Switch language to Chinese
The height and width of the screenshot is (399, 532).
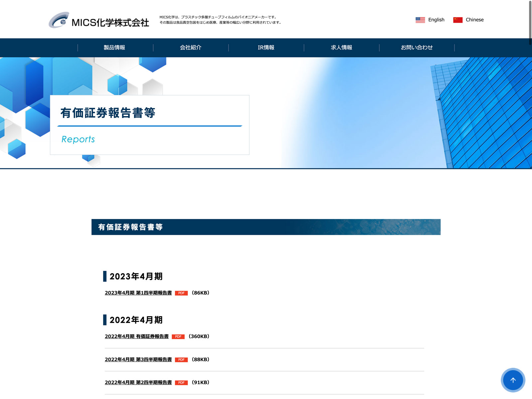click(474, 20)
